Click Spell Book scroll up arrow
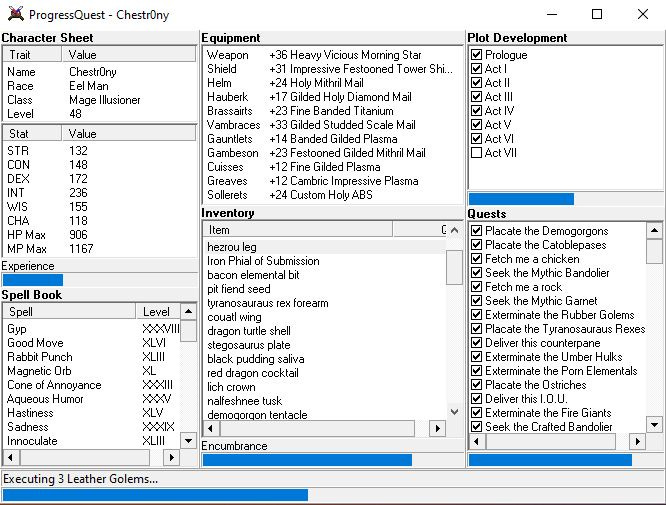 click(189, 312)
